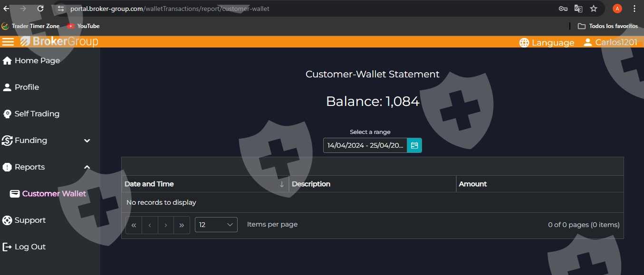Open Chrome three-dot menu
The height and width of the screenshot is (275, 644).
click(634, 9)
